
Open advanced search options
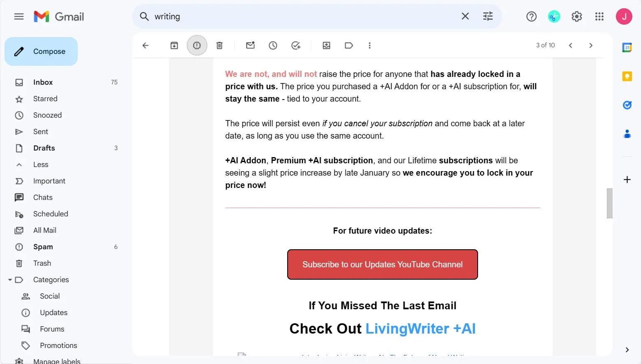pyautogui.click(x=488, y=16)
